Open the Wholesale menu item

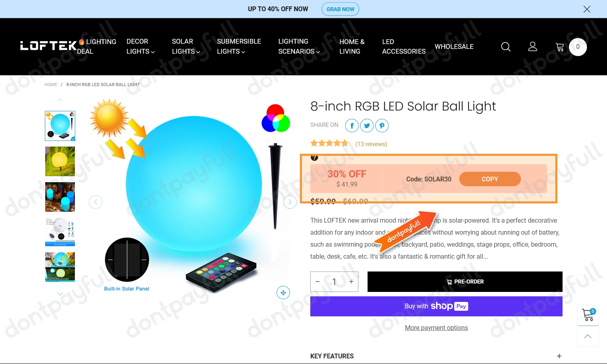(454, 46)
